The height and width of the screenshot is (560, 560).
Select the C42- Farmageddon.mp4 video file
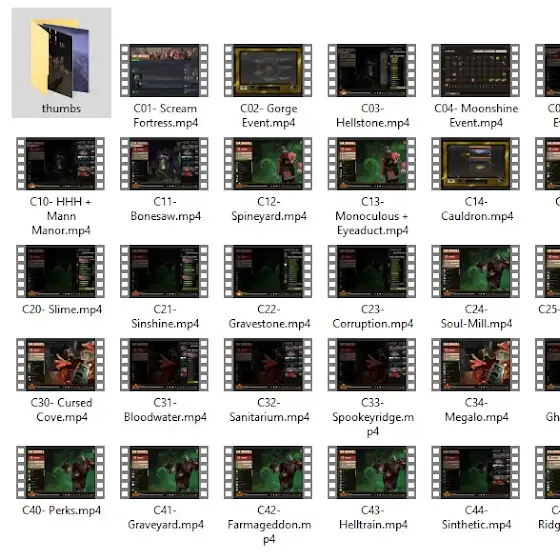pyautogui.click(x=268, y=472)
